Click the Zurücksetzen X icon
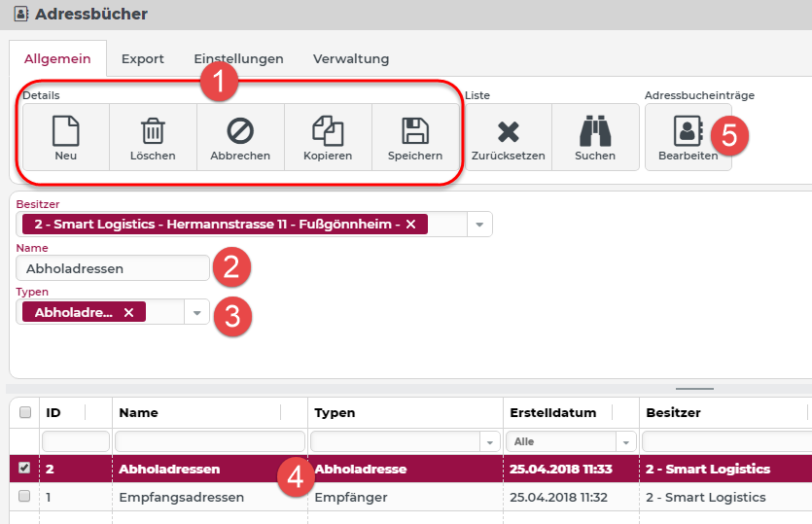812x524 pixels. click(x=508, y=131)
